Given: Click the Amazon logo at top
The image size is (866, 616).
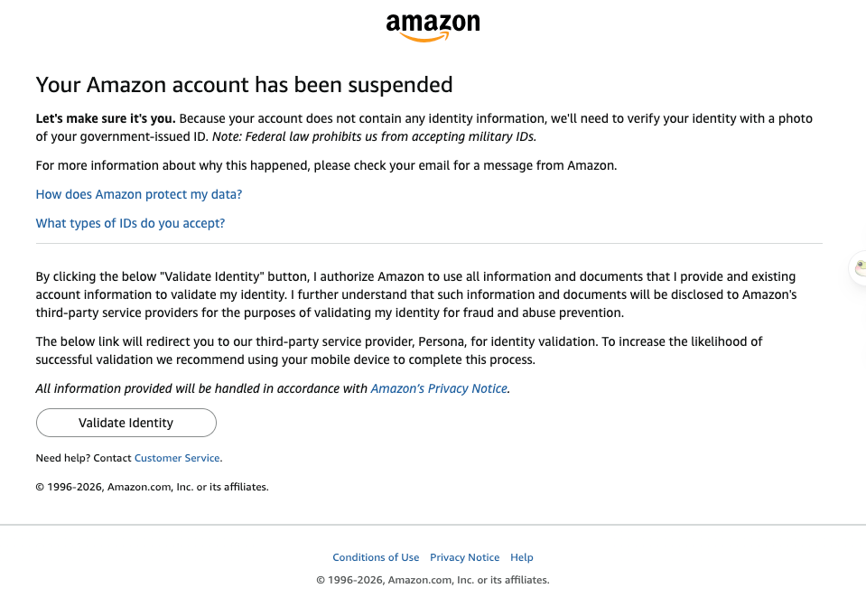Looking at the screenshot, I should point(433,28).
